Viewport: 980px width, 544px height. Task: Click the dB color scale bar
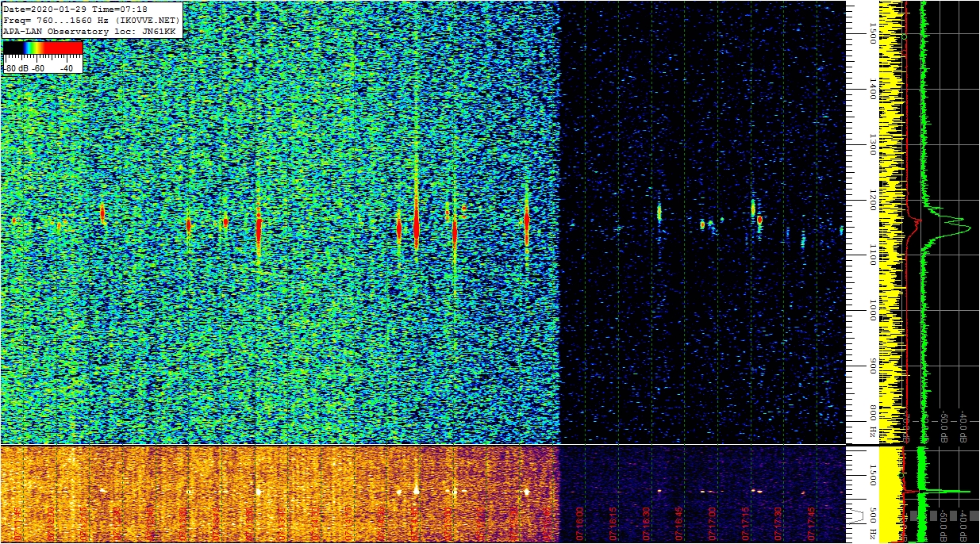[x=43, y=48]
